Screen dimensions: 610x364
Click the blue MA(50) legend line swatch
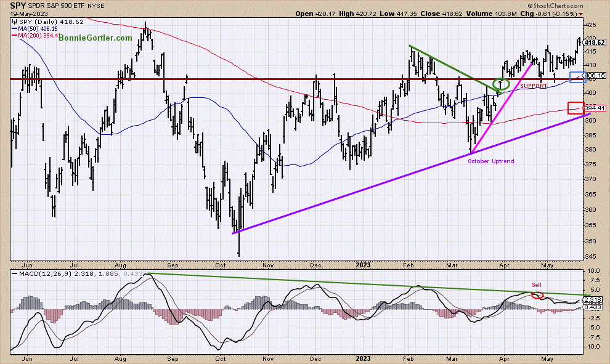point(14,29)
